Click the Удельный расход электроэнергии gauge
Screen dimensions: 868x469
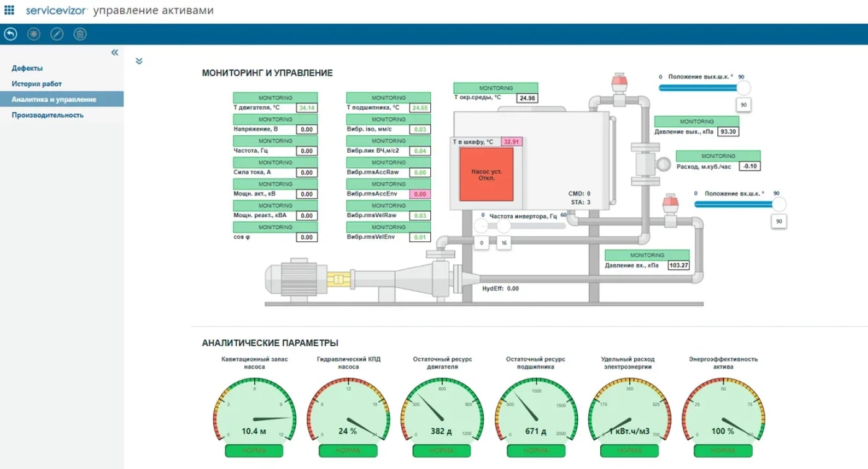coord(629,409)
